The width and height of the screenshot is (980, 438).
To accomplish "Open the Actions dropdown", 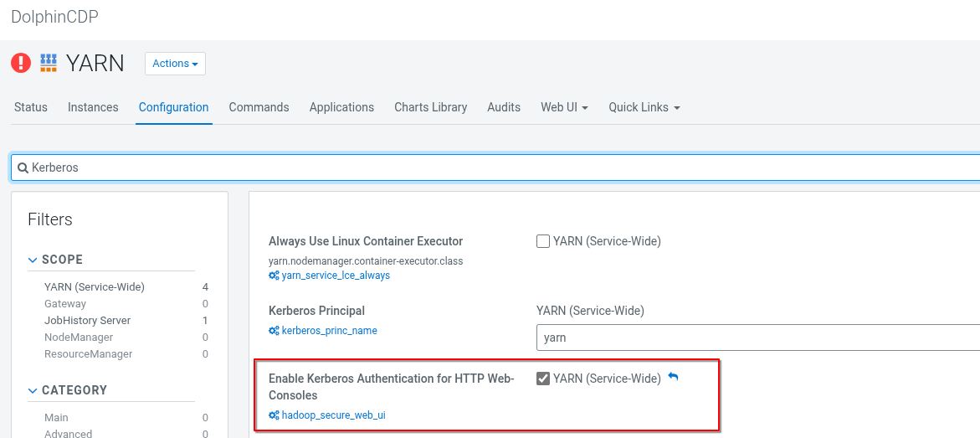I will click(x=175, y=64).
